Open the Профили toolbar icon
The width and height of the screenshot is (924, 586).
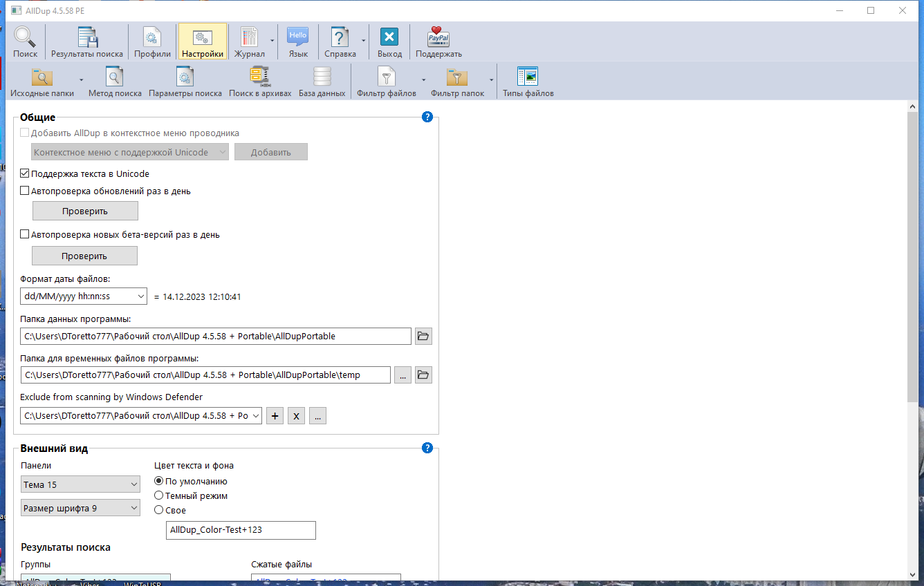[x=152, y=42]
